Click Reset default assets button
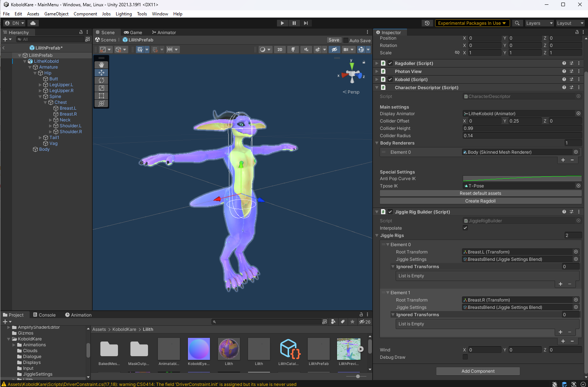 pyautogui.click(x=481, y=193)
